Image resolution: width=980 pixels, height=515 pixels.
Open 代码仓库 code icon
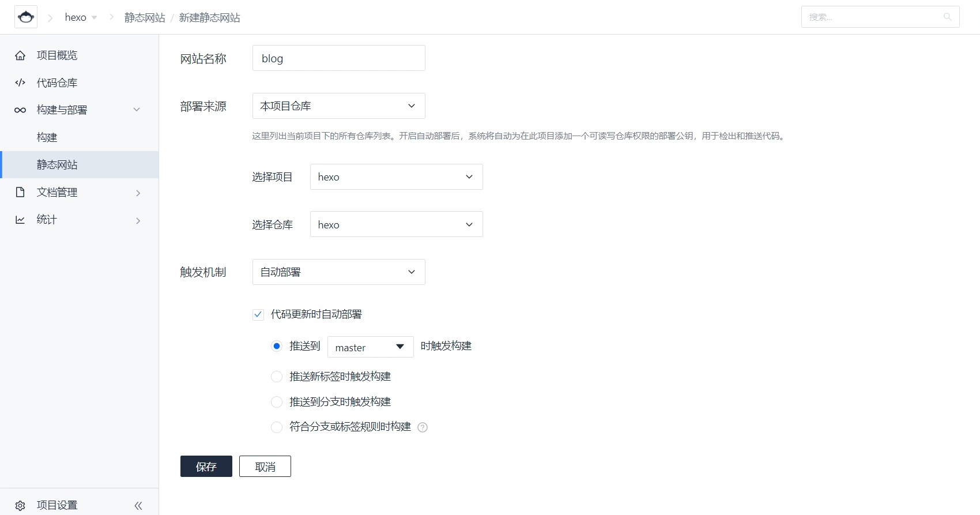[x=20, y=82]
